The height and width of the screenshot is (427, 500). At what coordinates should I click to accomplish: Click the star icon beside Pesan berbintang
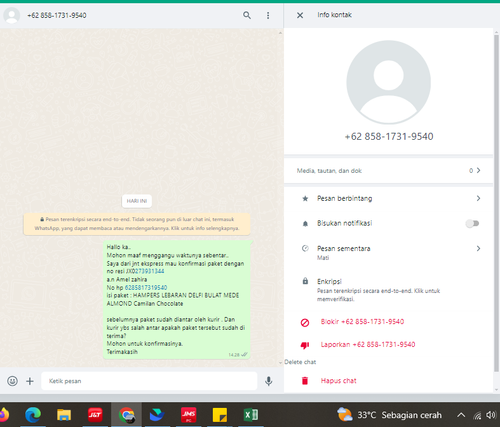pyautogui.click(x=305, y=199)
